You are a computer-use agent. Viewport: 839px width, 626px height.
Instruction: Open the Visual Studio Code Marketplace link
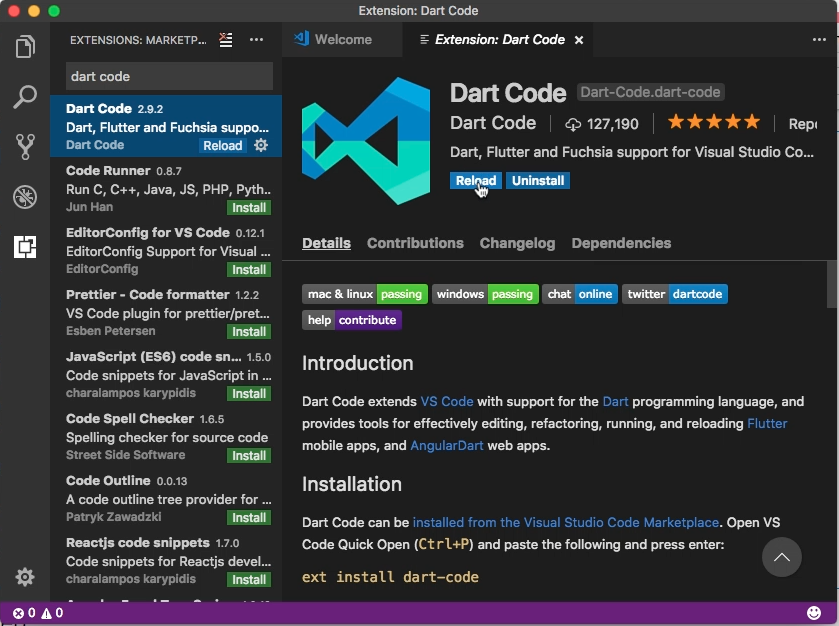click(x=566, y=522)
